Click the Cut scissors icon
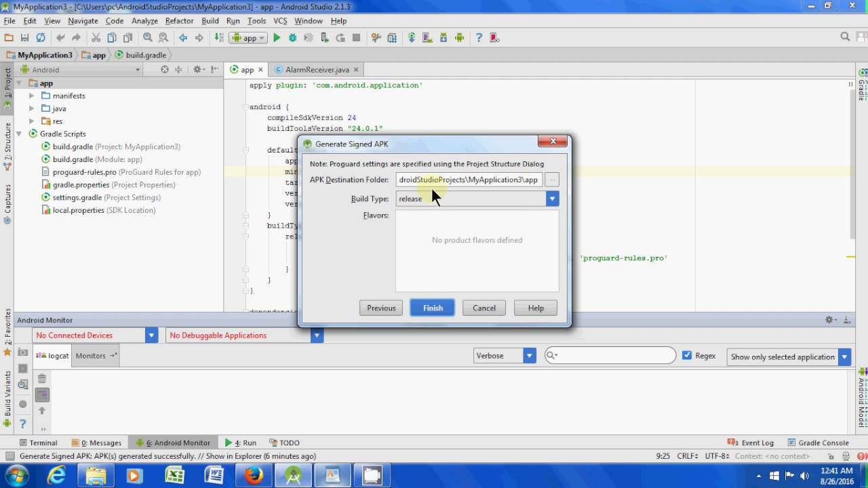868x488 pixels. click(96, 38)
